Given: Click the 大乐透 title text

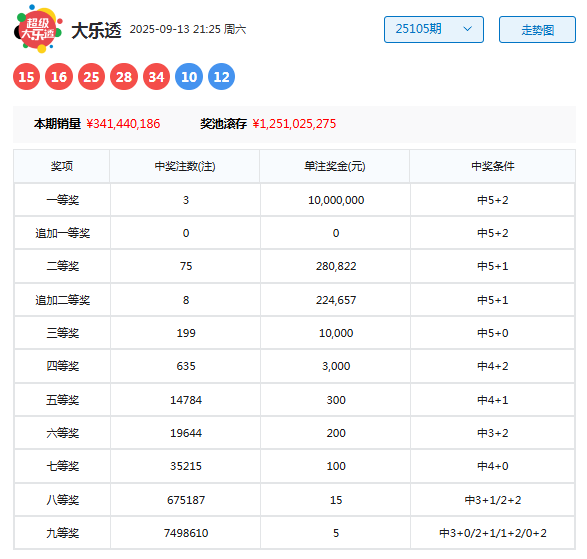Looking at the screenshot, I should [96, 30].
